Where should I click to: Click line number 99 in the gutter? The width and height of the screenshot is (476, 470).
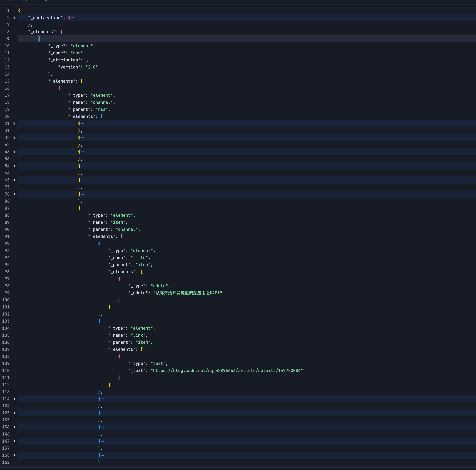[x=7, y=293]
